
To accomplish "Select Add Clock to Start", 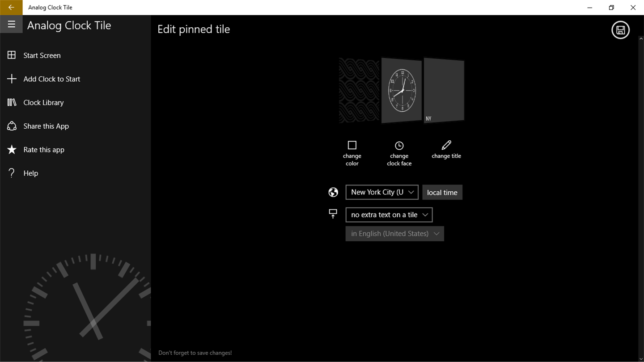I will point(75,79).
